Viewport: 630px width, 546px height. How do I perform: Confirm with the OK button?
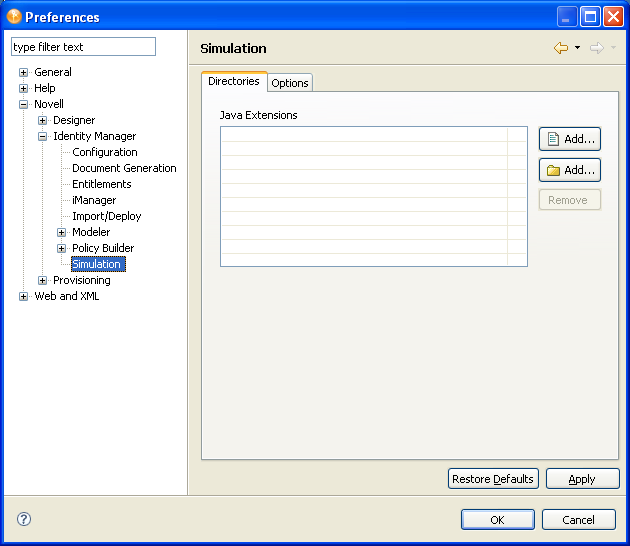[497, 519]
